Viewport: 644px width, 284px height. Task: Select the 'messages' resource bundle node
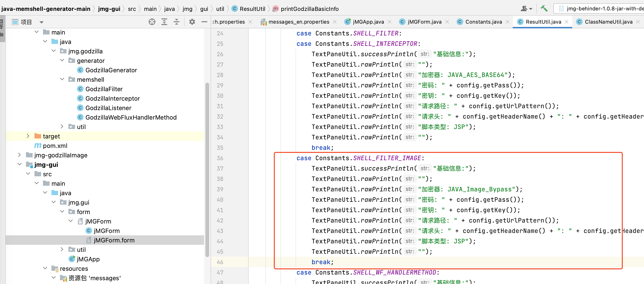[94, 278]
